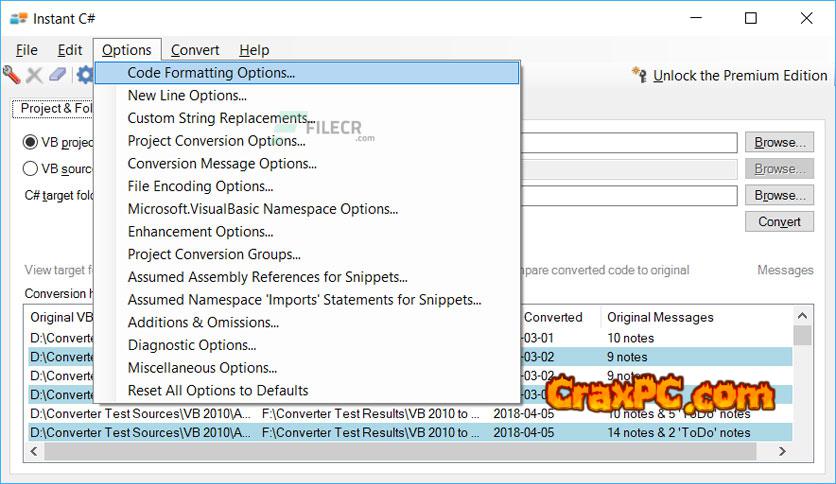Switch to the Project & Folder tab

pos(53,108)
